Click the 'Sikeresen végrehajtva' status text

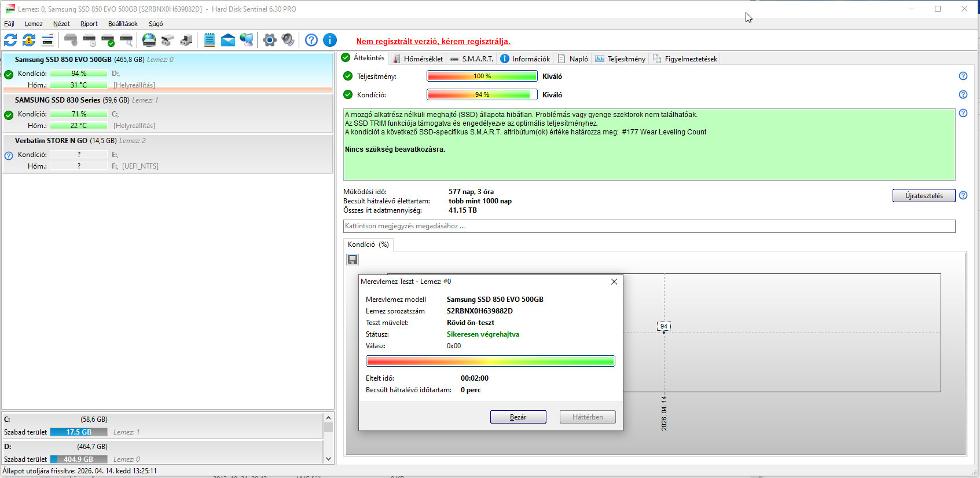483,334
